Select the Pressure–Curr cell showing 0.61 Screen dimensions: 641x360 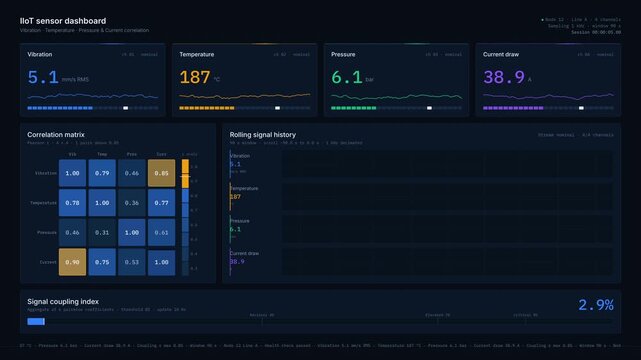tap(161, 233)
